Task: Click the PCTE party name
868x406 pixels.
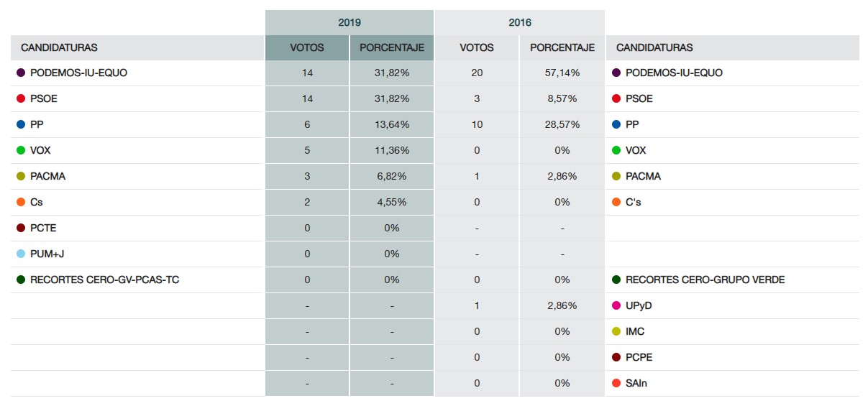Action: coord(43,229)
